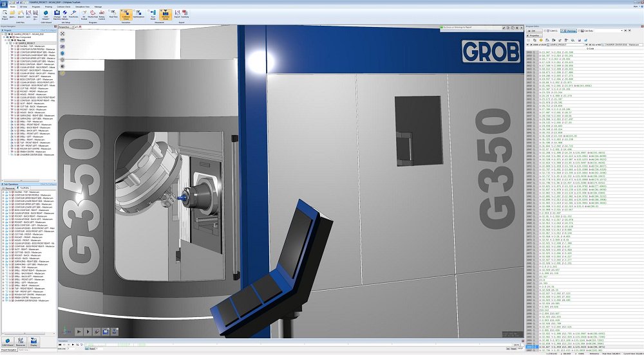The image size is (644, 355).
Task: Open the Simulation View ribbon tab
Action: coord(83,7)
